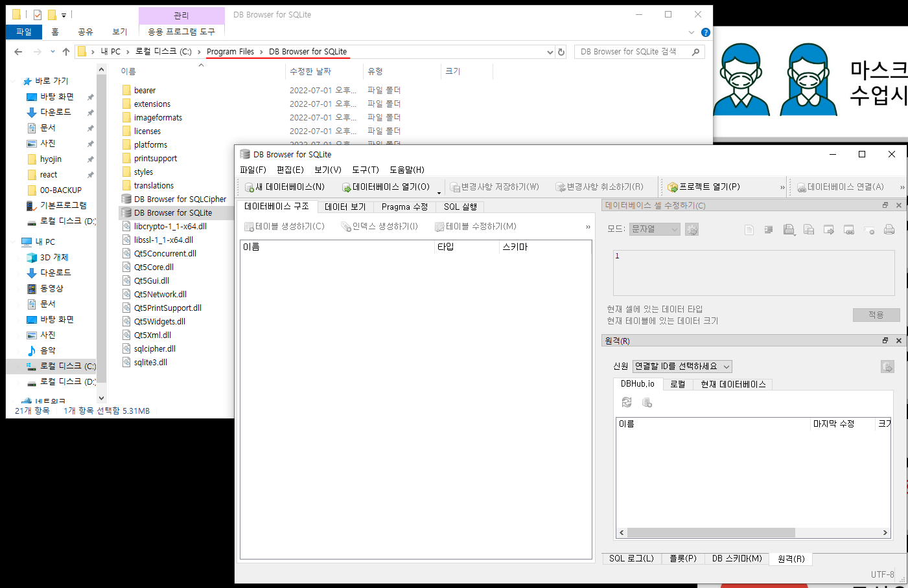Screen dimensions: 908x588
Task: Switch to the SQL 실행 tab
Action: [460, 207]
